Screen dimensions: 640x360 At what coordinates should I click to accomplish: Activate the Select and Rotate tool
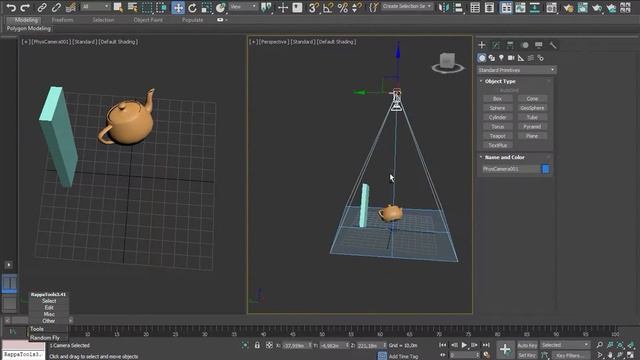point(192,7)
